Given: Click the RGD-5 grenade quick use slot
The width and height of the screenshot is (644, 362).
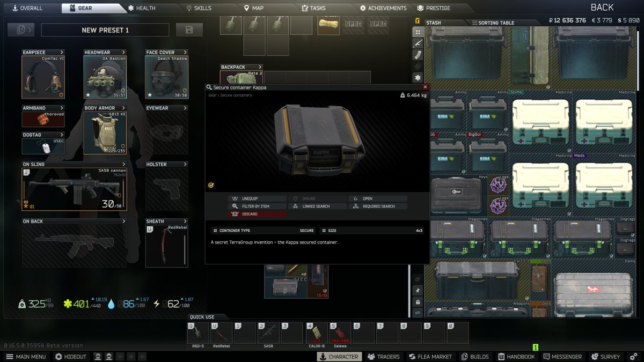Looking at the screenshot, I should pos(198,333).
